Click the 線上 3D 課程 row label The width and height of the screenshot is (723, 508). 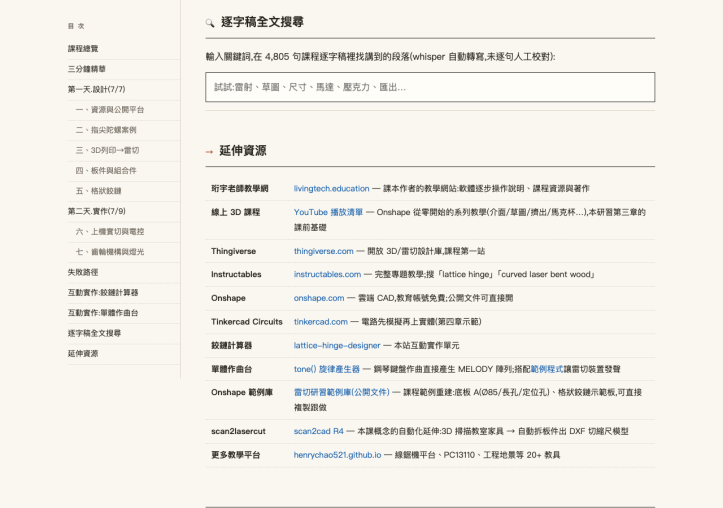pyautogui.click(x=236, y=212)
